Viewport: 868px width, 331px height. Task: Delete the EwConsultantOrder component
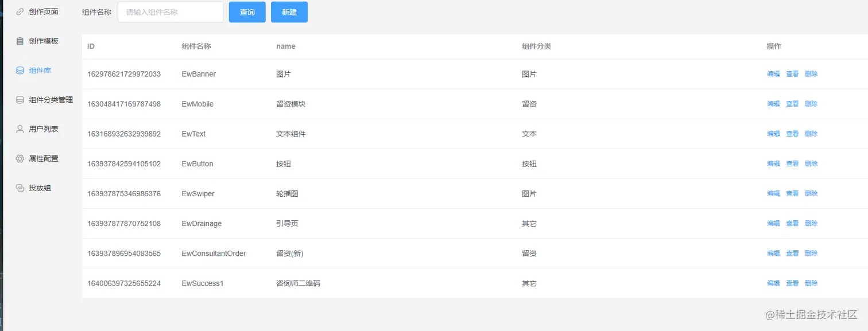coord(811,253)
